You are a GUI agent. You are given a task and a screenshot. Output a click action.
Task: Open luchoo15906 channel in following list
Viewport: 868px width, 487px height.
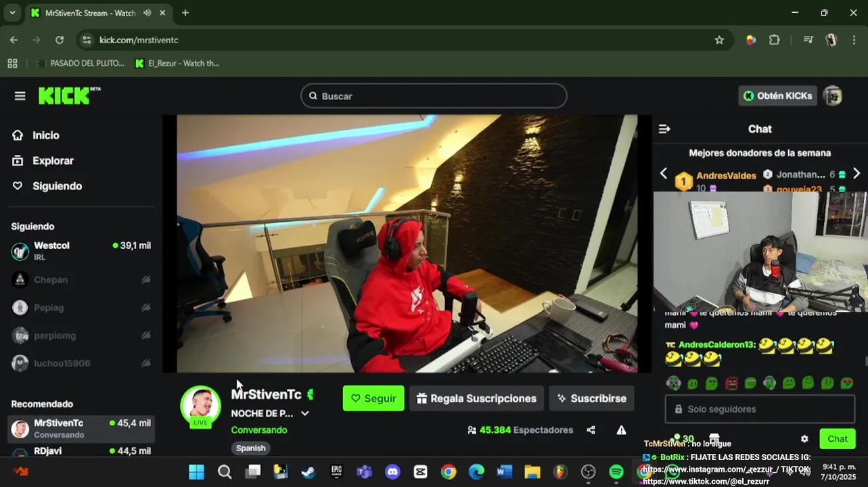81,363
